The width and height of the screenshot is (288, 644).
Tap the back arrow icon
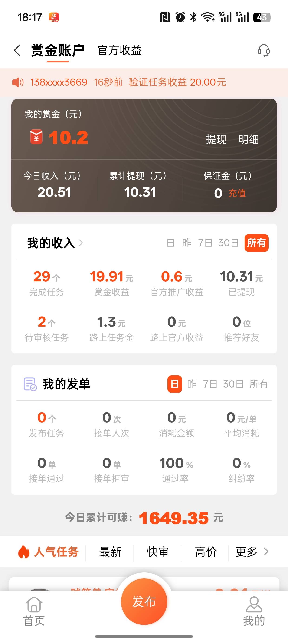pos(17,50)
